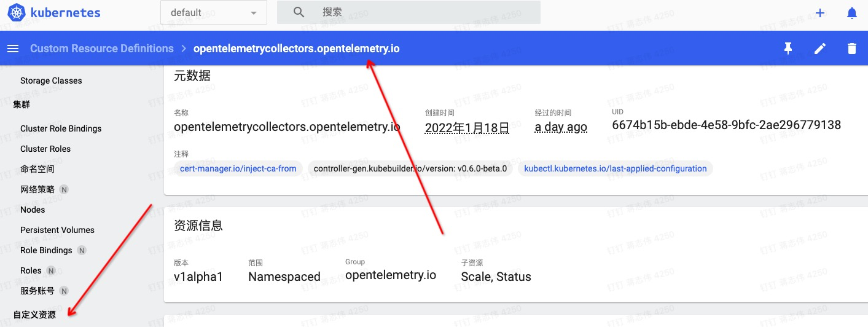This screenshot has width=868, height=327.
Task: Open the default namespace dropdown
Action: click(x=214, y=12)
